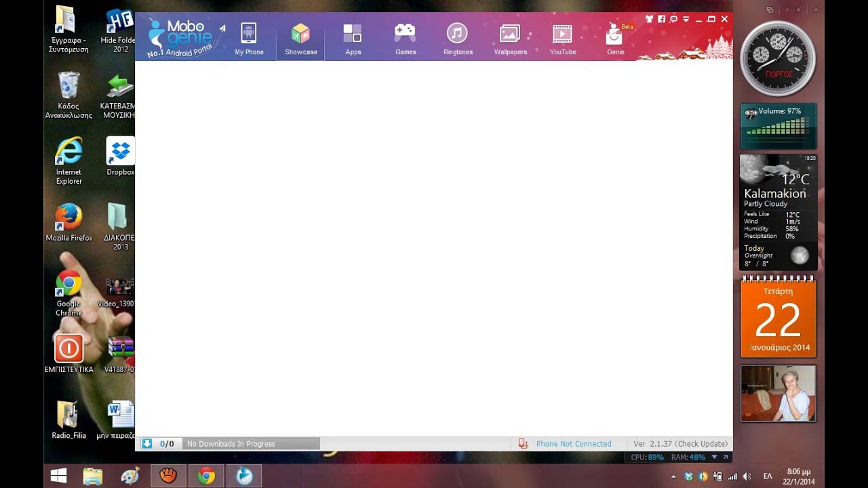
Task: Select the Internet Explorer desktop icon
Action: point(68,161)
